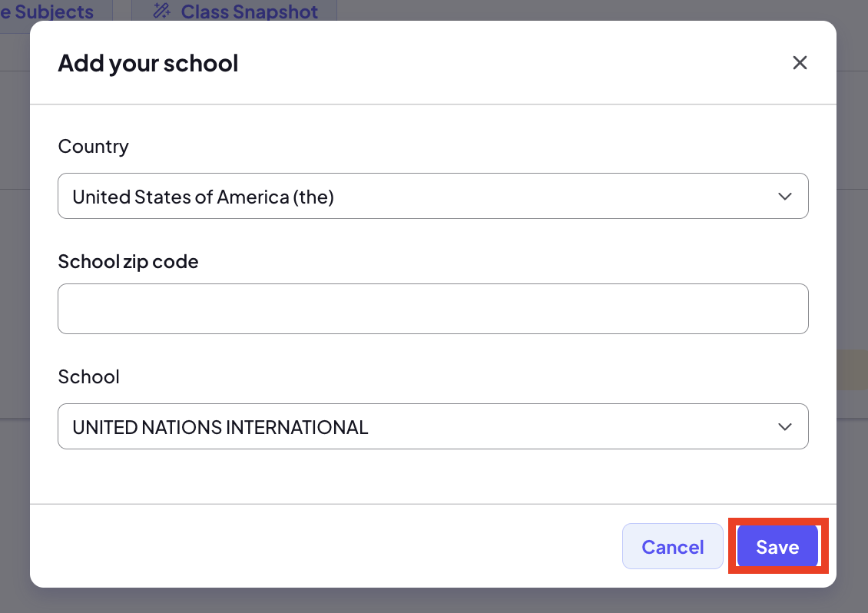Image resolution: width=868 pixels, height=613 pixels.
Task: Click the Class Snapshot magic wand icon
Action: tap(161, 11)
